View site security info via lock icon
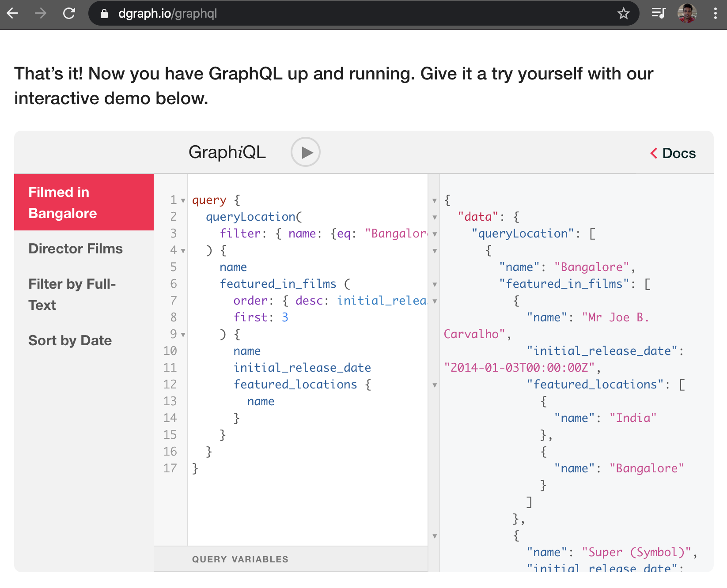 [104, 14]
